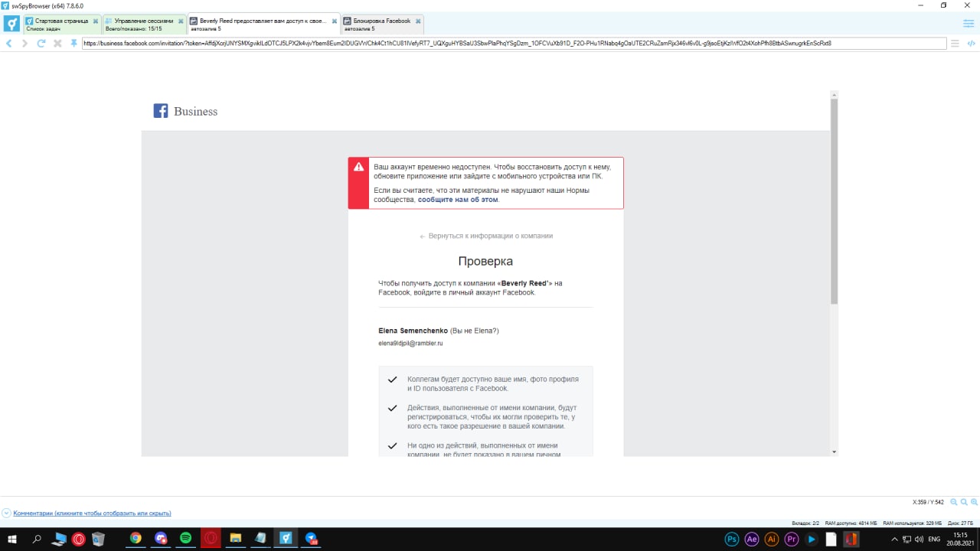Click the email elena9ldjpil@rambler.ru text
This screenshot has width=980, height=551.
coord(410,344)
